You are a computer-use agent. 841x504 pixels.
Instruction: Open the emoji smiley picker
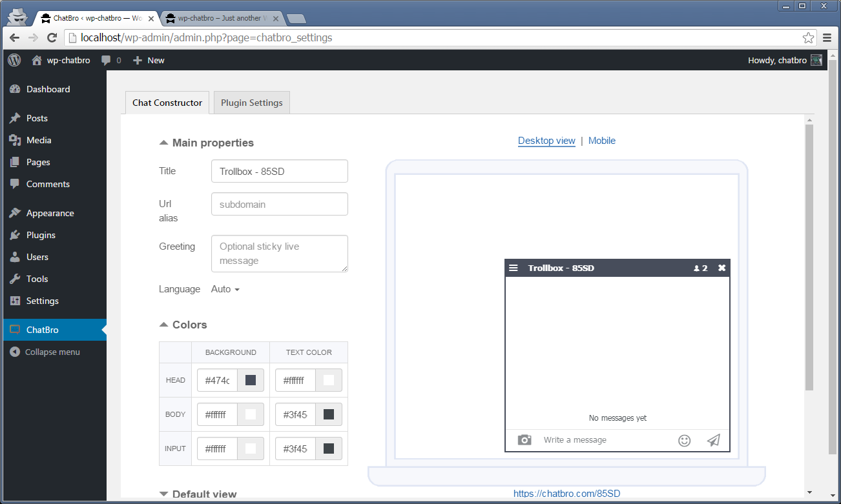pos(685,440)
